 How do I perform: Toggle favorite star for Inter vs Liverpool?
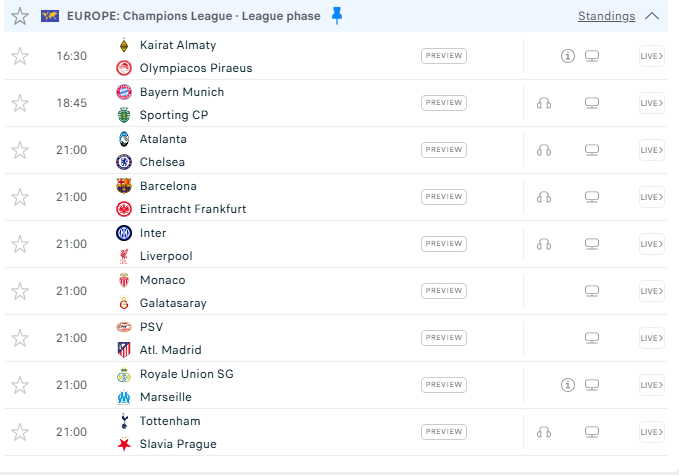tap(20, 244)
